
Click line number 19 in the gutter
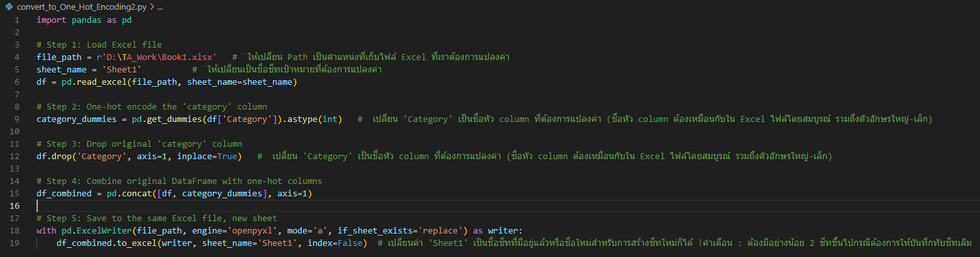(x=15, y=243)
